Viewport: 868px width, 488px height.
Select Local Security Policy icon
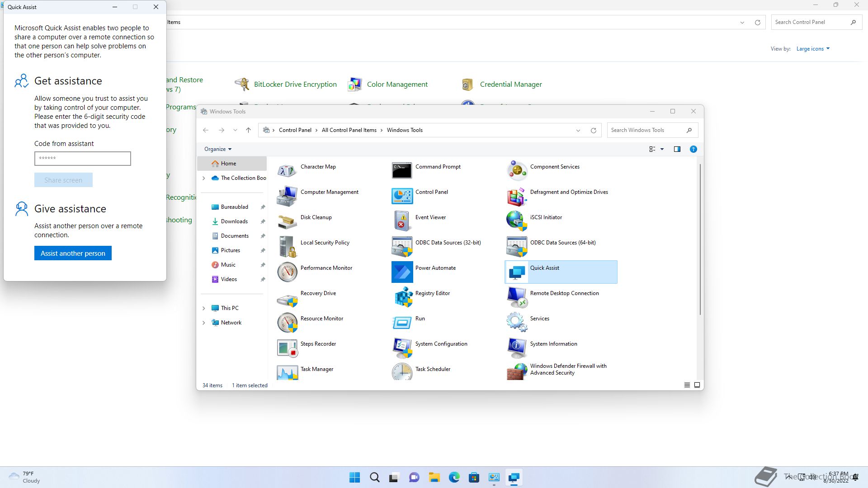tap(287, 247)
